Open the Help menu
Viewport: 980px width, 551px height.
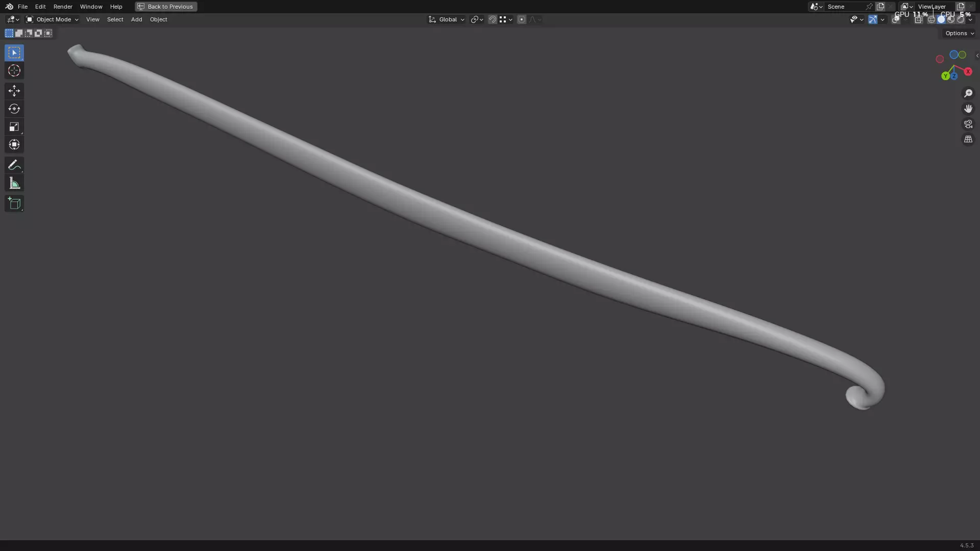point(116,7)
